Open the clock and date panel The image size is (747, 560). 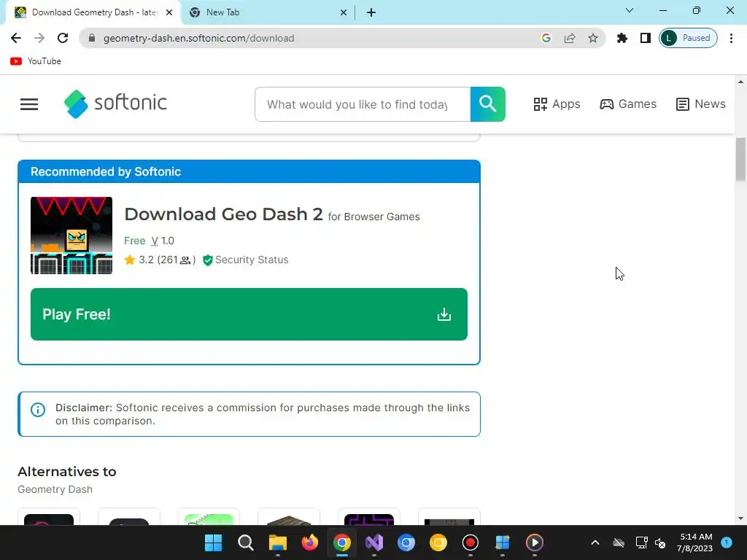point(694,542)
